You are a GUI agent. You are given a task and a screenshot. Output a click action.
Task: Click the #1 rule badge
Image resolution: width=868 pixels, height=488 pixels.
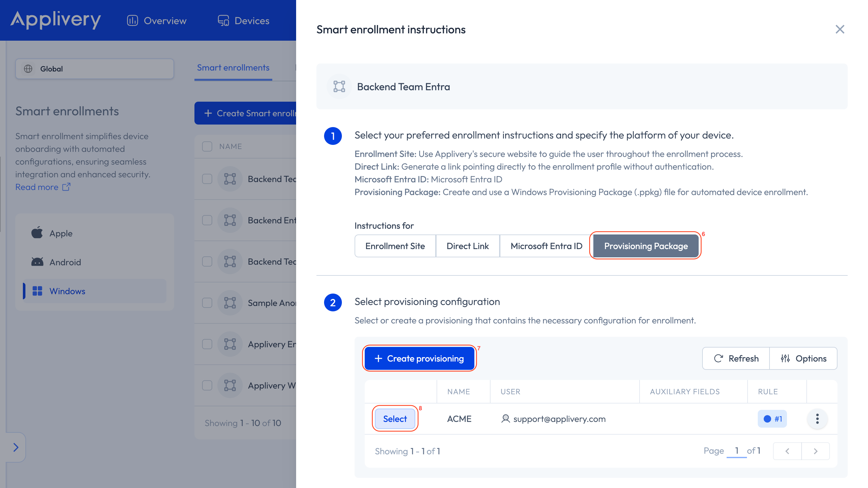(772, 419)
